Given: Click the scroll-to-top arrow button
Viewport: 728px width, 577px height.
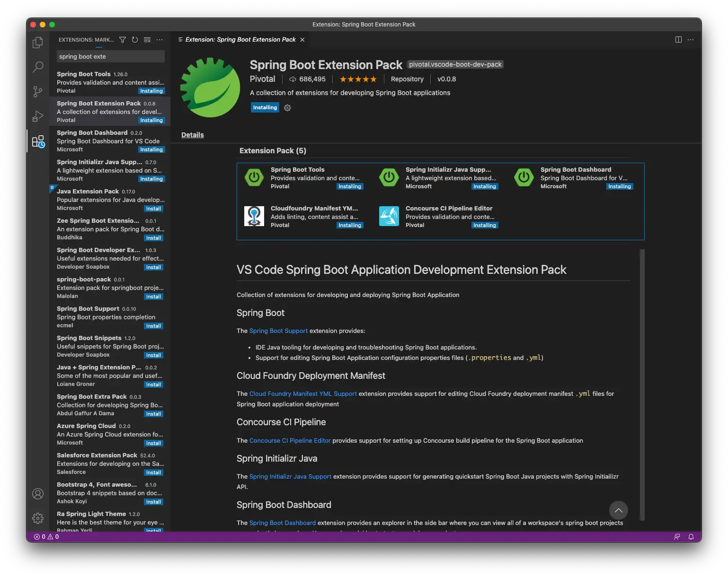Looking at the screenshot, I should (618, 510).
